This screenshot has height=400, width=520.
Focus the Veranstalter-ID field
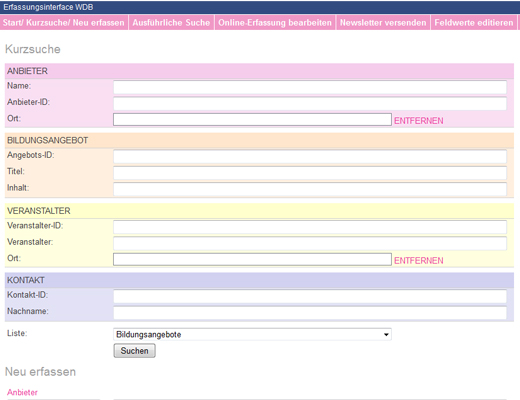point(310,227)
